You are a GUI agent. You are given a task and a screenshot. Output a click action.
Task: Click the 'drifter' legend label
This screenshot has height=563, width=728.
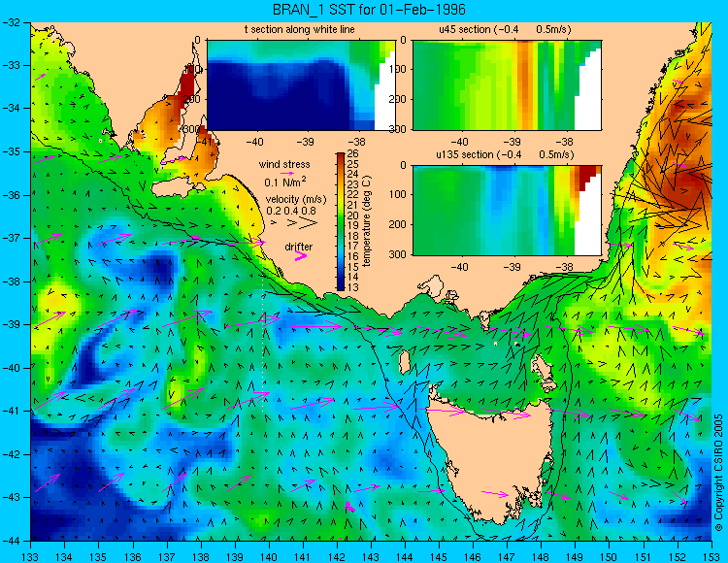(x=299, y=247)
